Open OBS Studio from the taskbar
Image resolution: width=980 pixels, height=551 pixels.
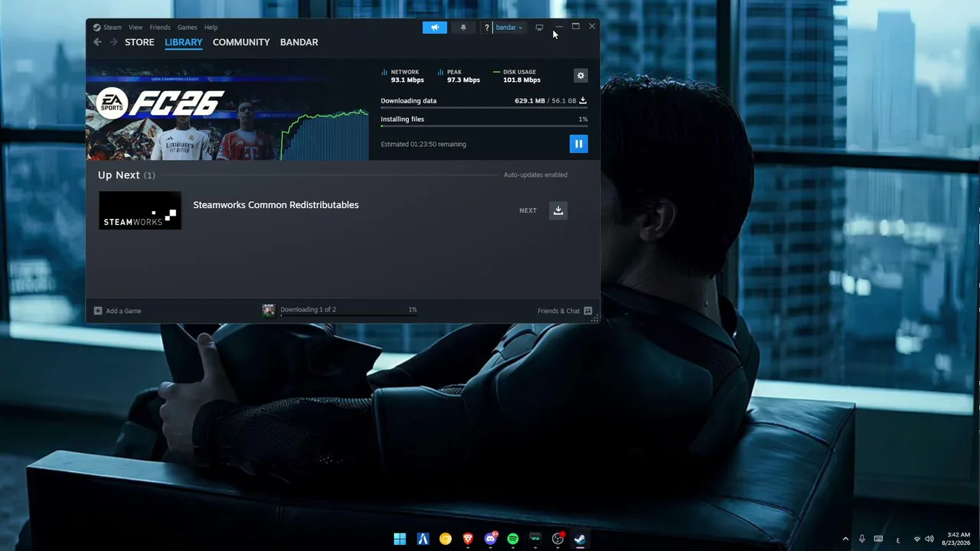click(558, 539)
